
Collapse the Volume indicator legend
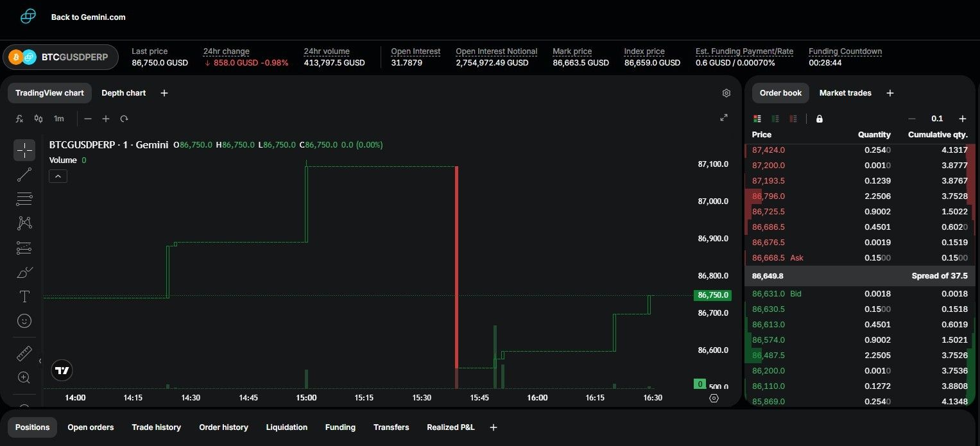pyautogui.click(x=58, y=176)
